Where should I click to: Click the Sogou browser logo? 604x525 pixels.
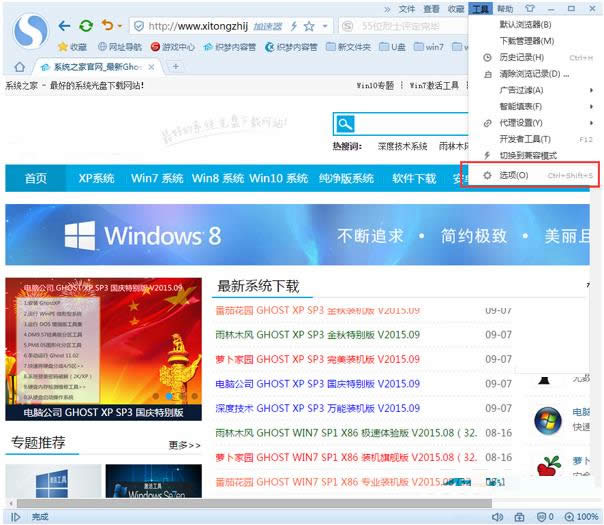point(31,32)
